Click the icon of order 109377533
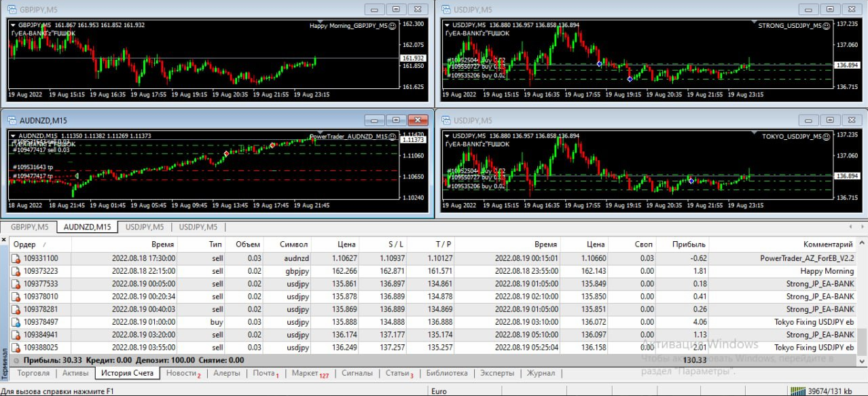Screen dimensions: 868x396 tap(16, 284)
